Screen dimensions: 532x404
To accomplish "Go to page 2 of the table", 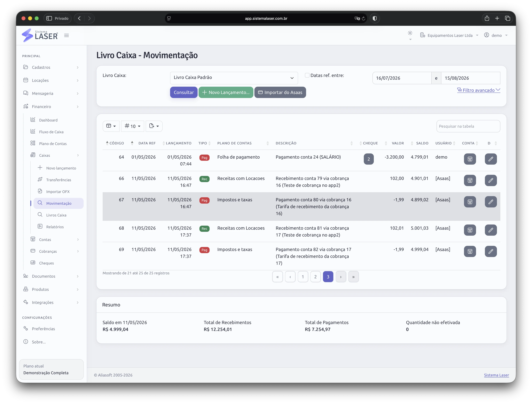I will click(x=315, y=277).
